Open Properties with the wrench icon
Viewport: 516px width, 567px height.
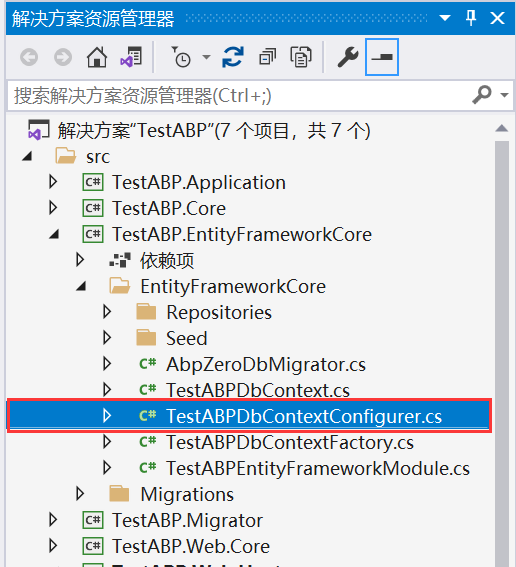click(347, 57)
